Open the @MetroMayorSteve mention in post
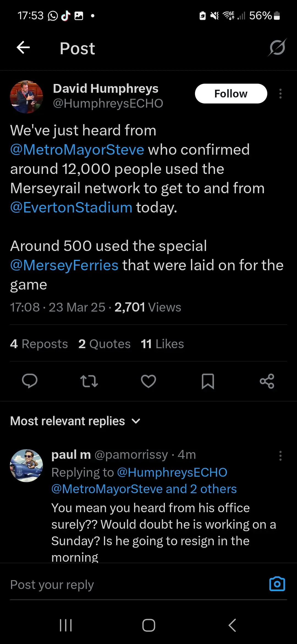This screenshot has width=297, height=644. [x=77, y=150]
